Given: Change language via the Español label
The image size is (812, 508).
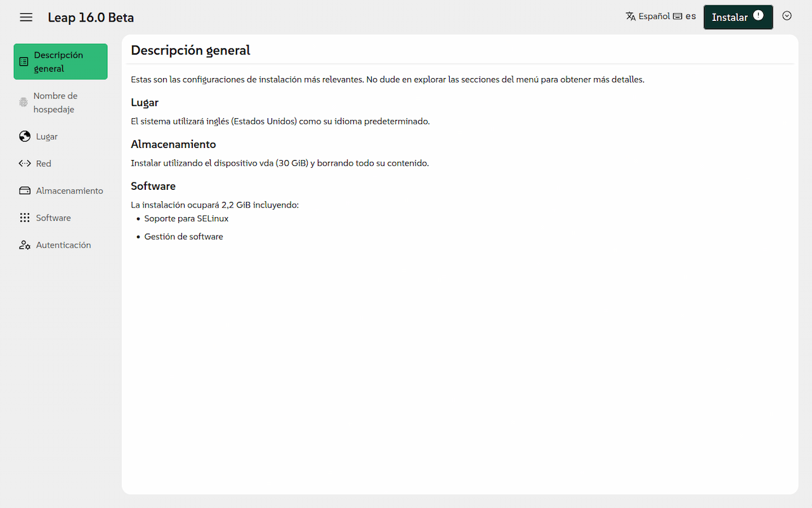Looking at the screenshot, I should point(654,17).
